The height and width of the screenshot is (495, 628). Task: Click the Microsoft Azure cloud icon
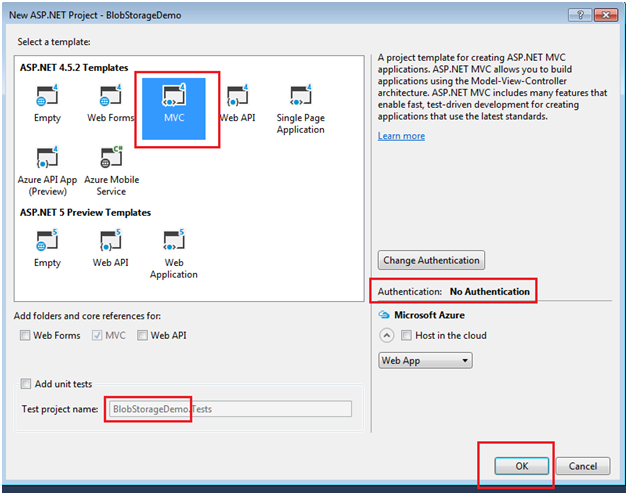pyautogui.click(x=384, y=315)
